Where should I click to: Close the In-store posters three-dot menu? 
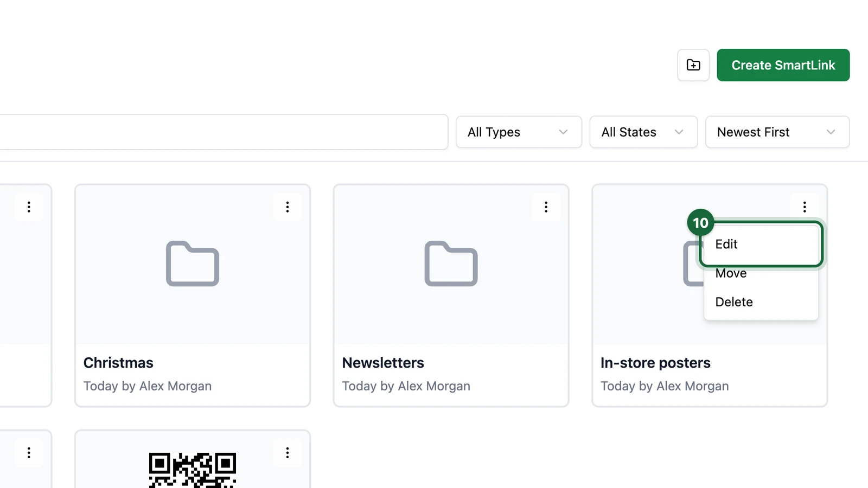click(x=805, y=207)
